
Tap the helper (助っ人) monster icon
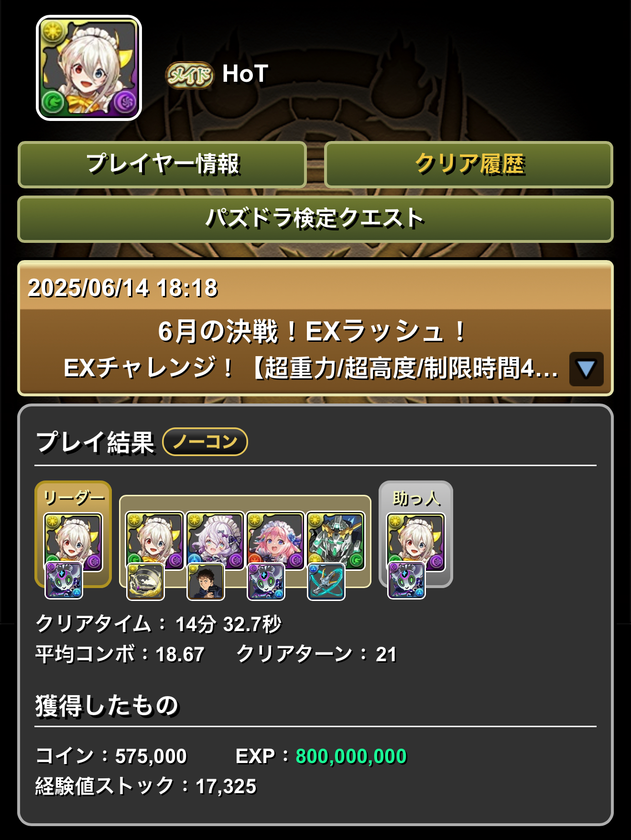(x=416, y=542)
